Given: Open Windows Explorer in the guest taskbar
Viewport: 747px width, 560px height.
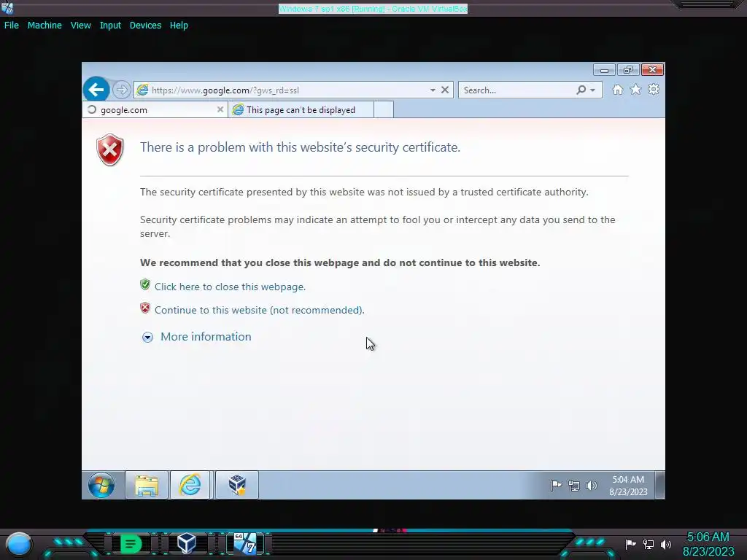Looking at the screenshot, I should (147, 485).
